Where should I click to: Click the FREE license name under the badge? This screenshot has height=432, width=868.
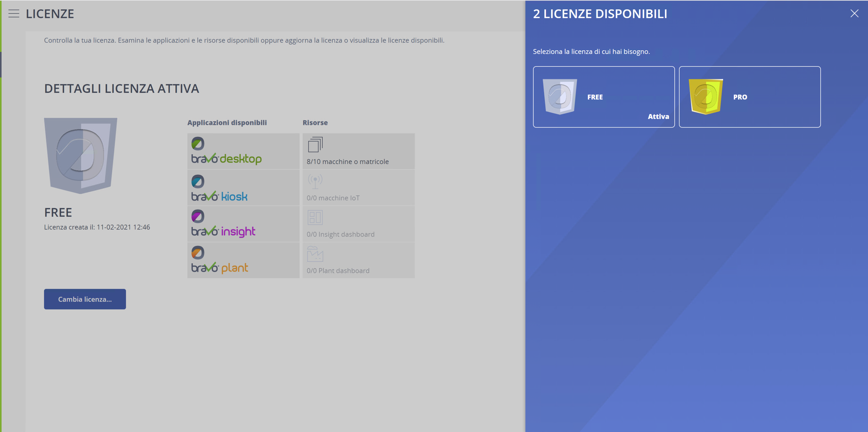click(x=58, y=212)
